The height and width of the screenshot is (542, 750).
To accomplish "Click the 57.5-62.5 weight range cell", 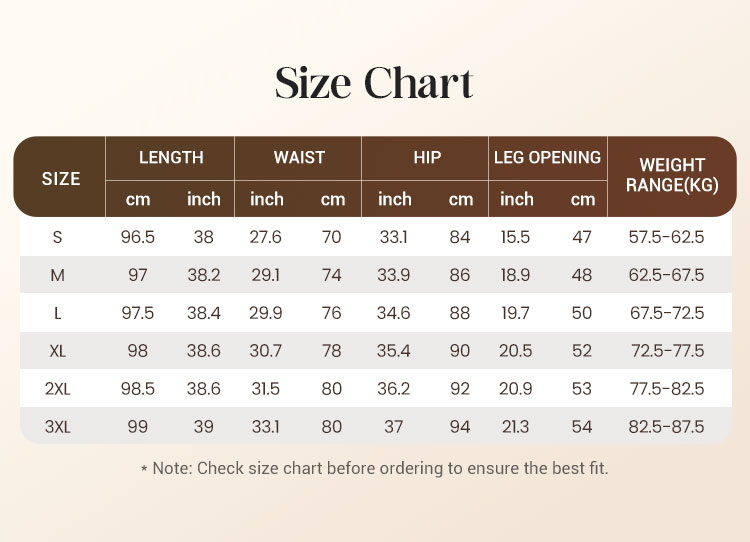I will point(667,238).
